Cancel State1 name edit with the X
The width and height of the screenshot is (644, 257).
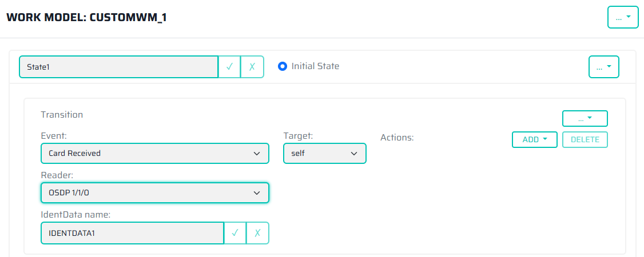(x=252, y=67)
